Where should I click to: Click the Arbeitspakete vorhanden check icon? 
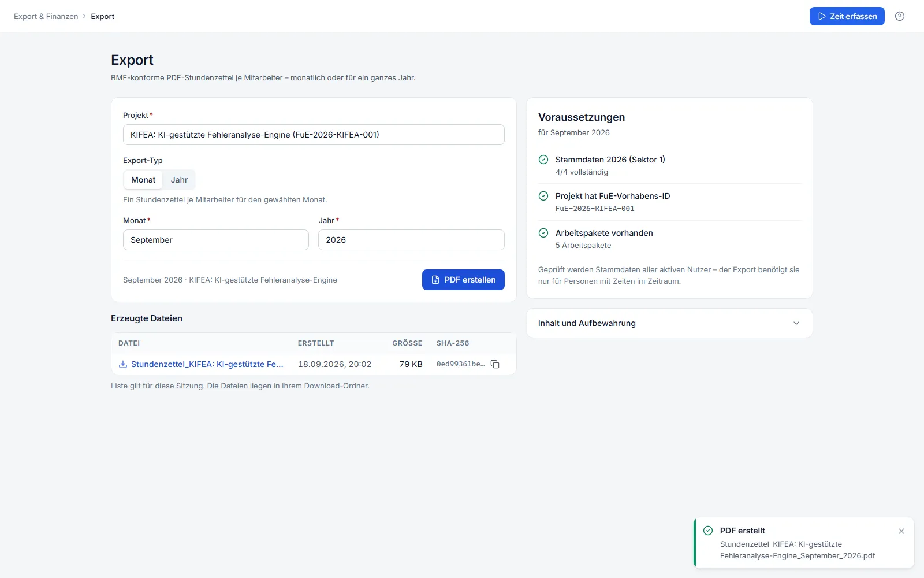click(x=543, y=233)
